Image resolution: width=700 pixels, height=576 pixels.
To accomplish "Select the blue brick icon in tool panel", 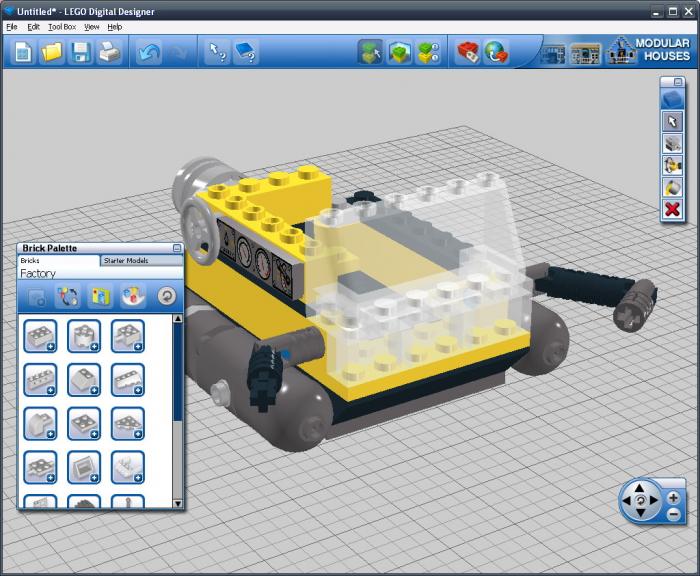I will (x=672, y=99).
